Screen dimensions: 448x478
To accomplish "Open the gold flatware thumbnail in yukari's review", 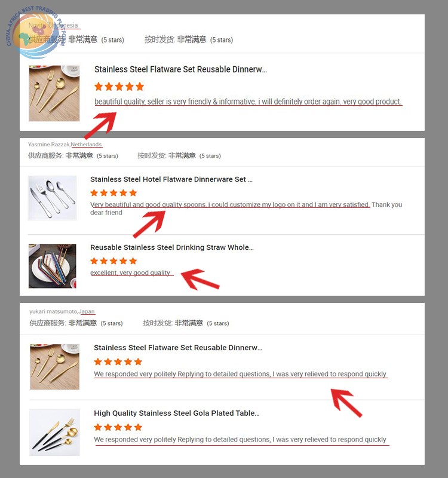I will [x=55, y=367].
